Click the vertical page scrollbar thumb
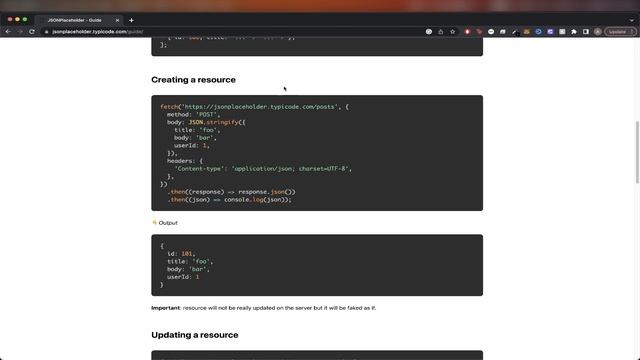 tap(637, 152)
